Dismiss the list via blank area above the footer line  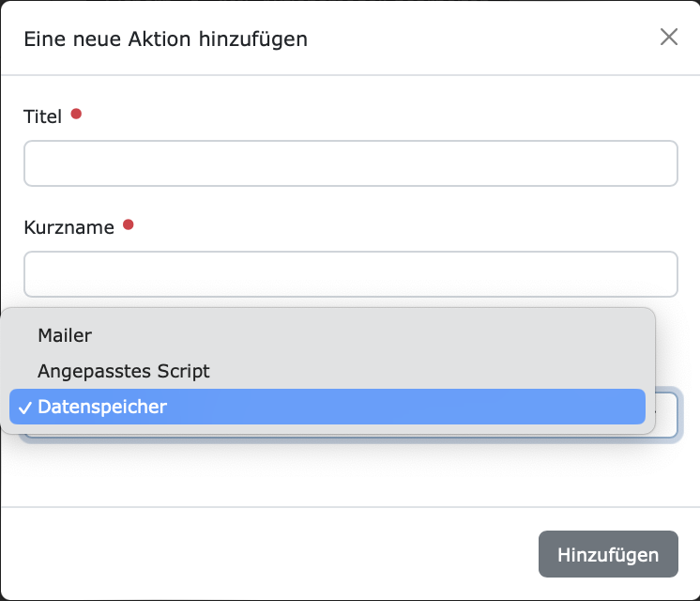(351, 474)
